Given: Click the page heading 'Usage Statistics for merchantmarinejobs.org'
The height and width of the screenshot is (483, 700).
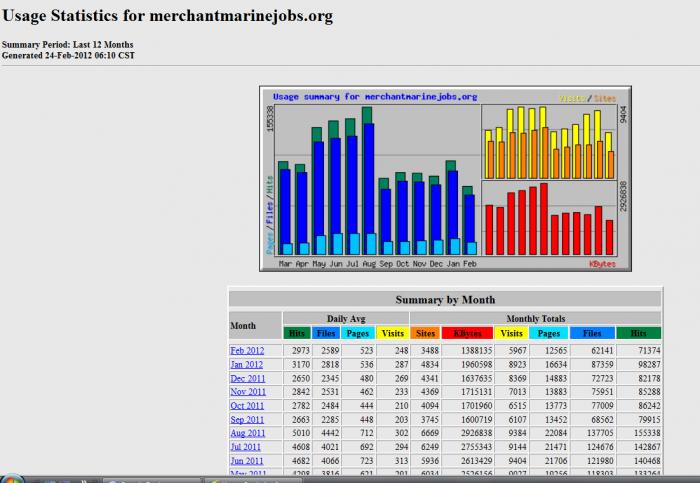Looking at the screenshot, I should [x=167, y=16].
